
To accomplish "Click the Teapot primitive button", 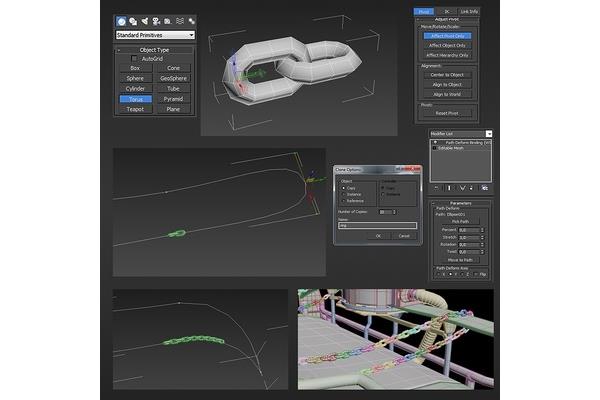I will coord(135,109).
